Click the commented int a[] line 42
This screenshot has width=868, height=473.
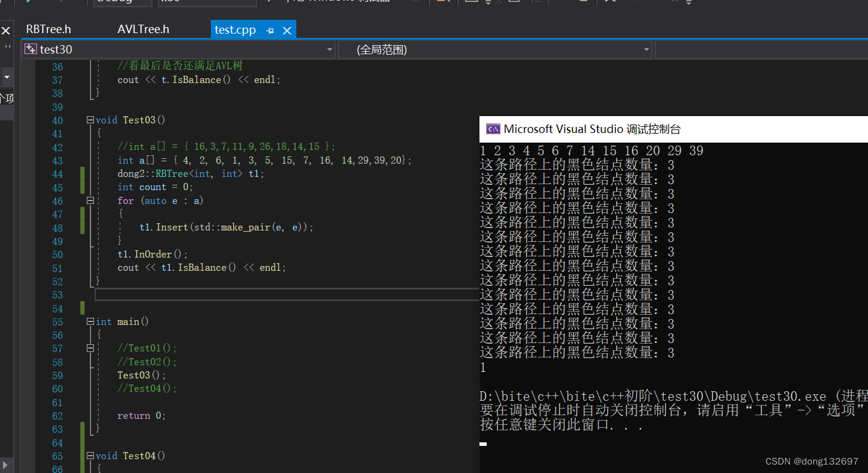(x=226, y=147)
